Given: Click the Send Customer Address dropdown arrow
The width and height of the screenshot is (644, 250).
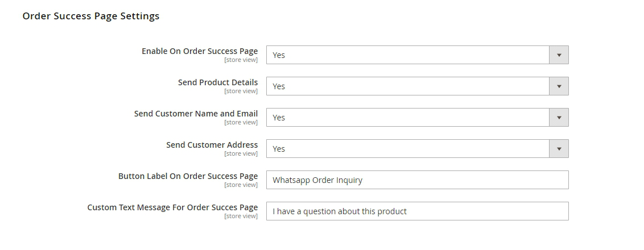Looking at the screenshot, I should [559, 149].
